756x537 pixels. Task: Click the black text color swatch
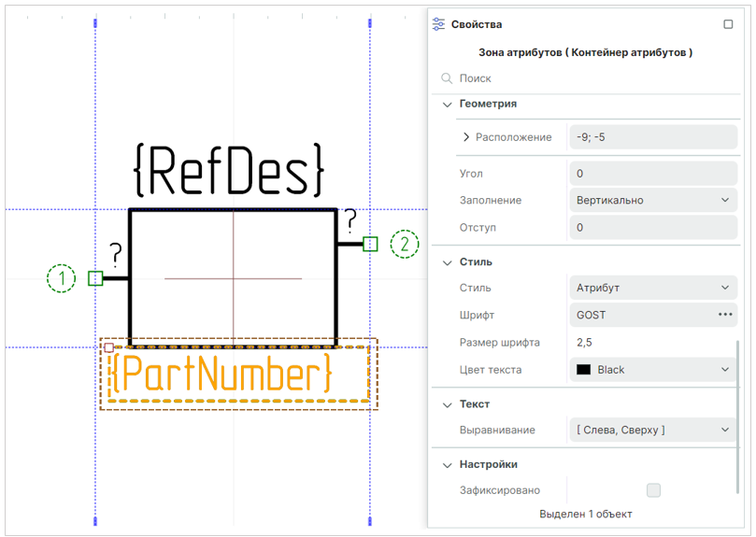click(x=584, y=370)
